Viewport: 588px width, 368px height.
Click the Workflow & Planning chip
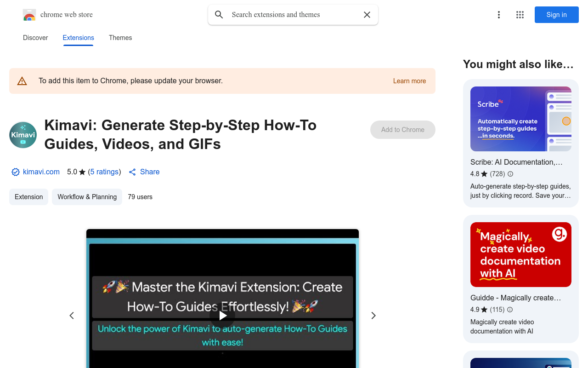point(87,197)
